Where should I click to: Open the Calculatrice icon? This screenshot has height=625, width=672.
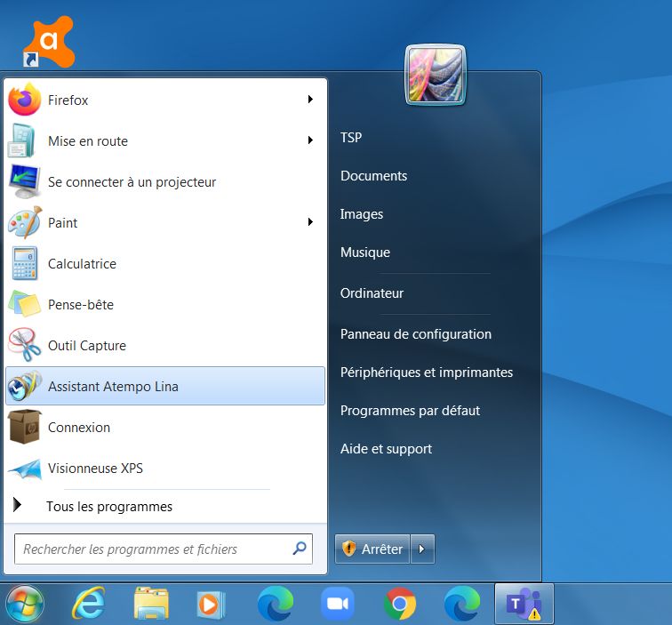coord(24,263)
